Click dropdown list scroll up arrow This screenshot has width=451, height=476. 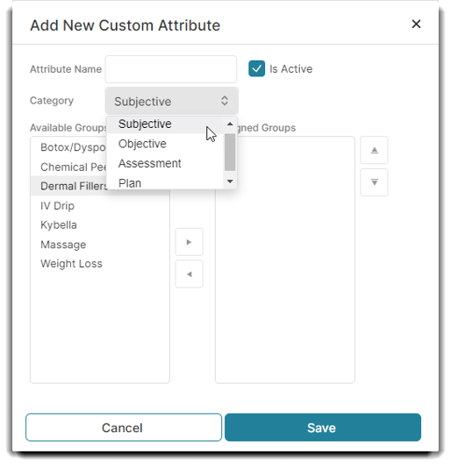230,124
